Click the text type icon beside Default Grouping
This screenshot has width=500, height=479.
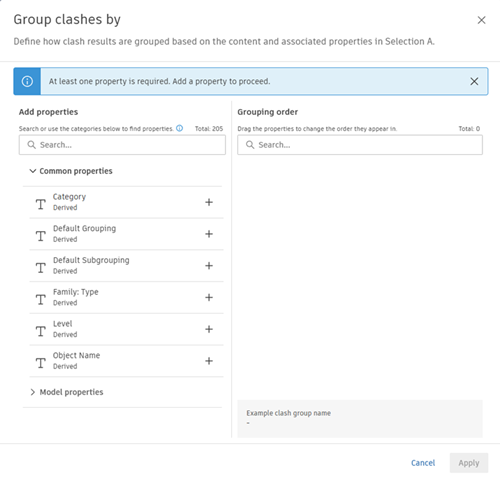[x=41, y=236]
